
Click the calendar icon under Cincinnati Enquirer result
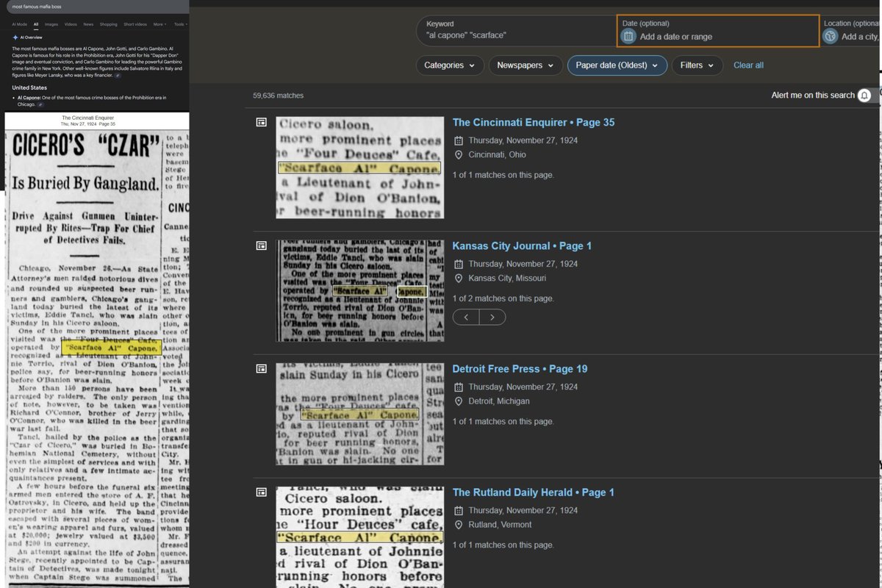[459, 140]
